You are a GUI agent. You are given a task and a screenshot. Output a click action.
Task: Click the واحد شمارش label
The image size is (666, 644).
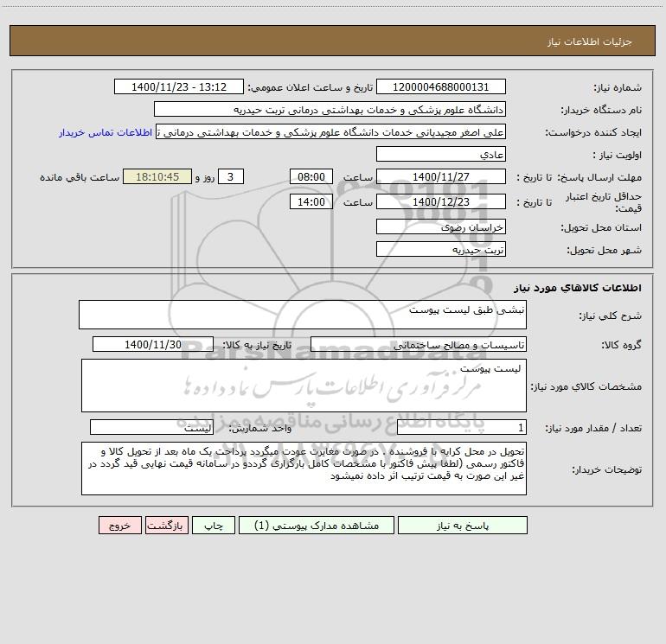coord(260,429)
